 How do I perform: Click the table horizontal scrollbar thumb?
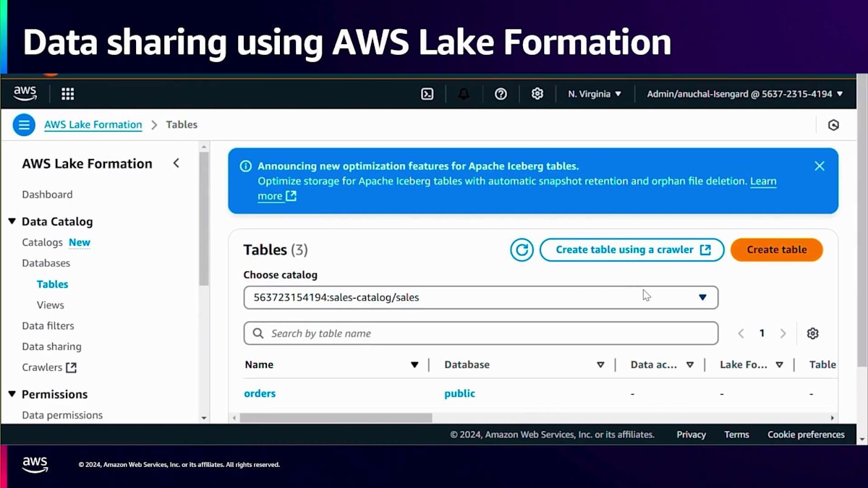point(336,418)
